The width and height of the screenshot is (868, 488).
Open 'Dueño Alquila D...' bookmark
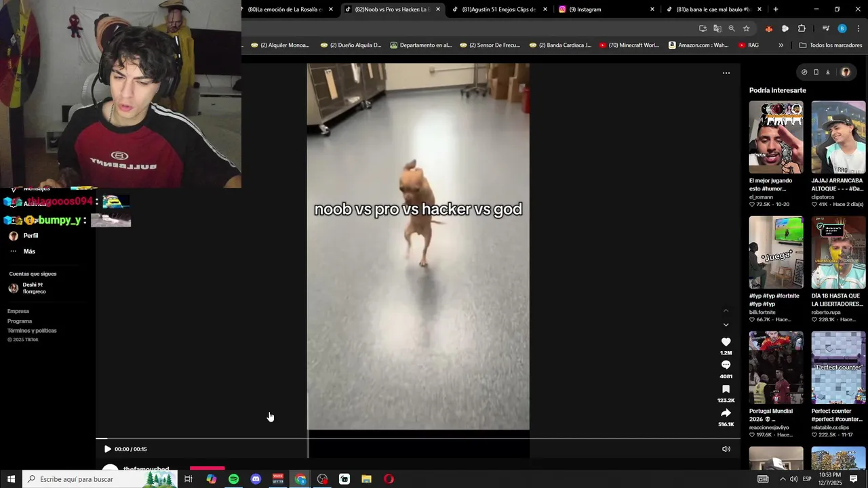[351, 45]
